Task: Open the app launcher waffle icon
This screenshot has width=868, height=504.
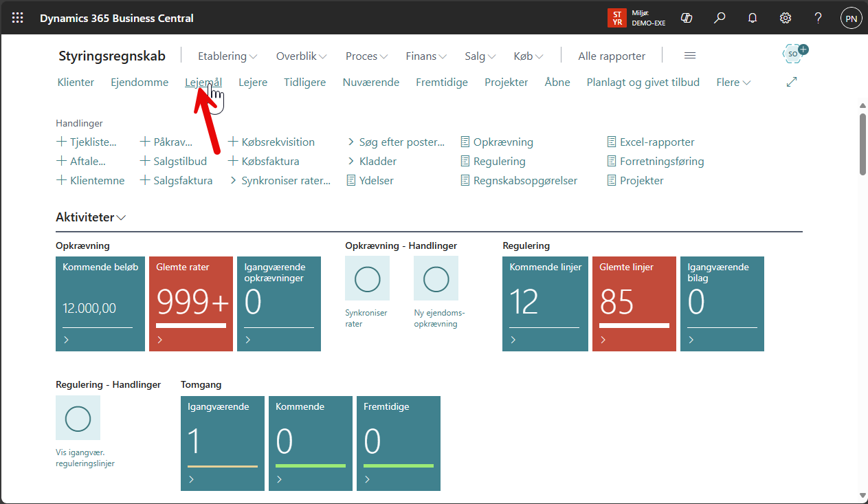Action: 18,19
